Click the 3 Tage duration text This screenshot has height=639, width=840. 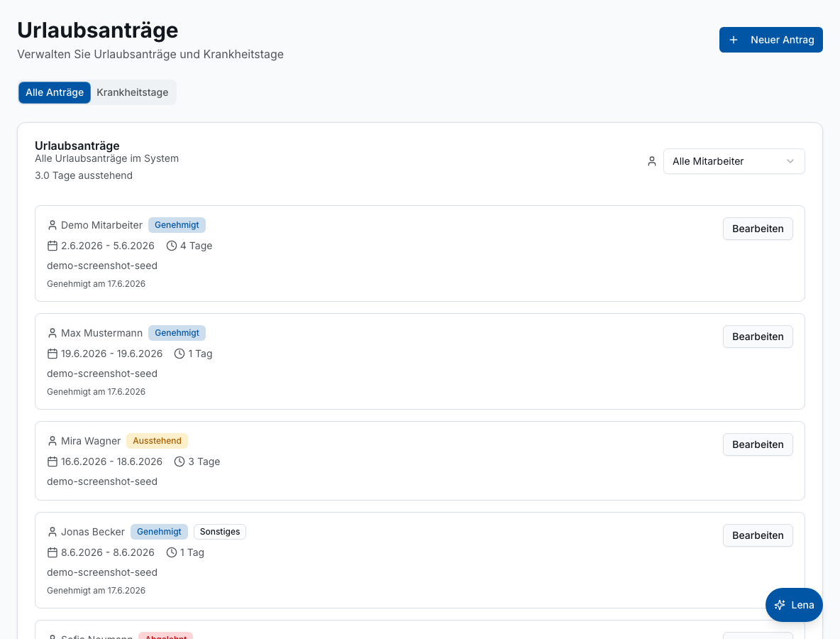[x=204, y=461]
